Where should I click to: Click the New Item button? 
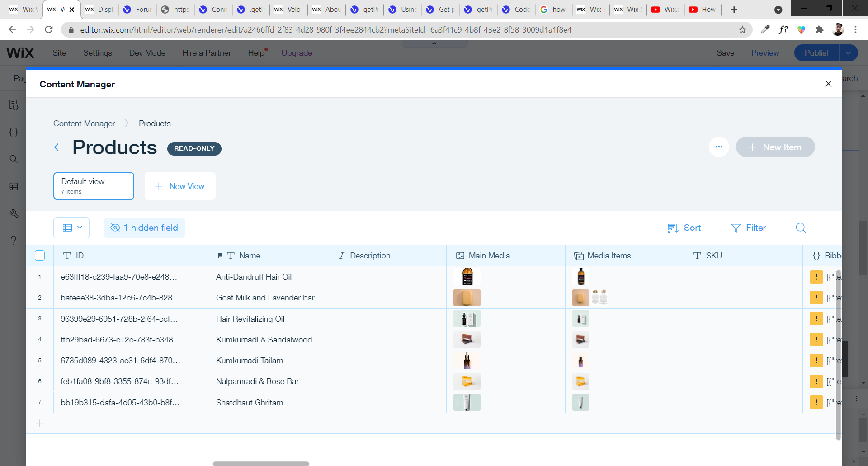click(775, 147)
